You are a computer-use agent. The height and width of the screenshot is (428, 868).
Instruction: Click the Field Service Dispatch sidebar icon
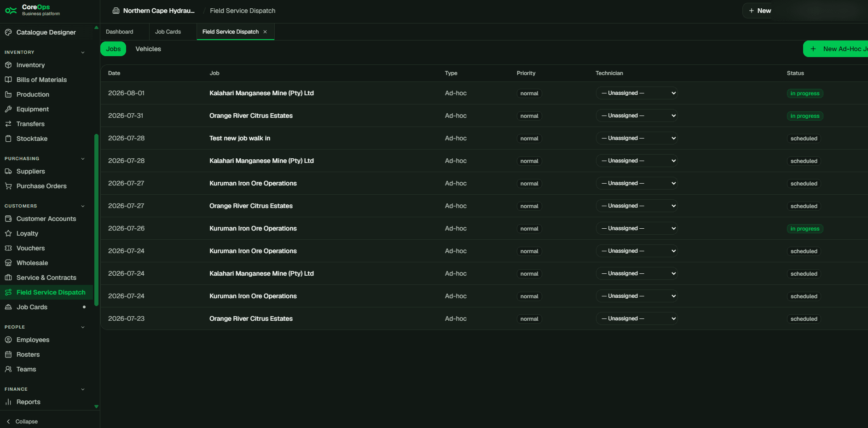click(8, 292)
